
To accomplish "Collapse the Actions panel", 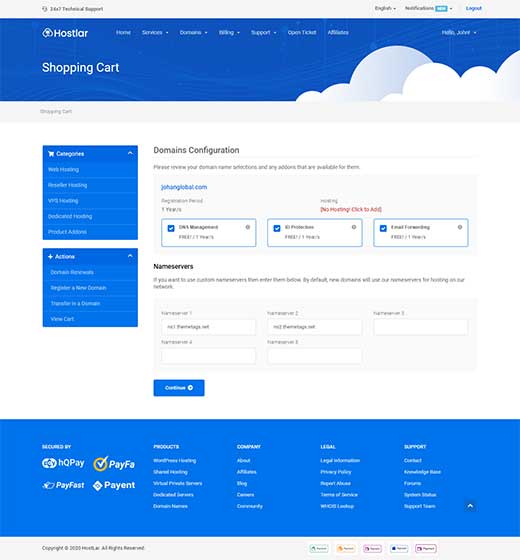I will click(130, 256).
